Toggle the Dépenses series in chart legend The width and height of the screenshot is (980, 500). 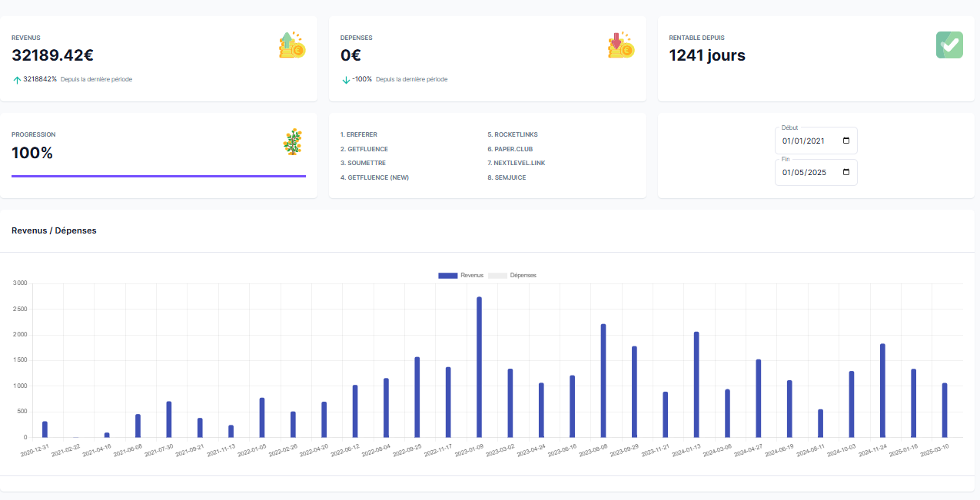coord(513,275)
